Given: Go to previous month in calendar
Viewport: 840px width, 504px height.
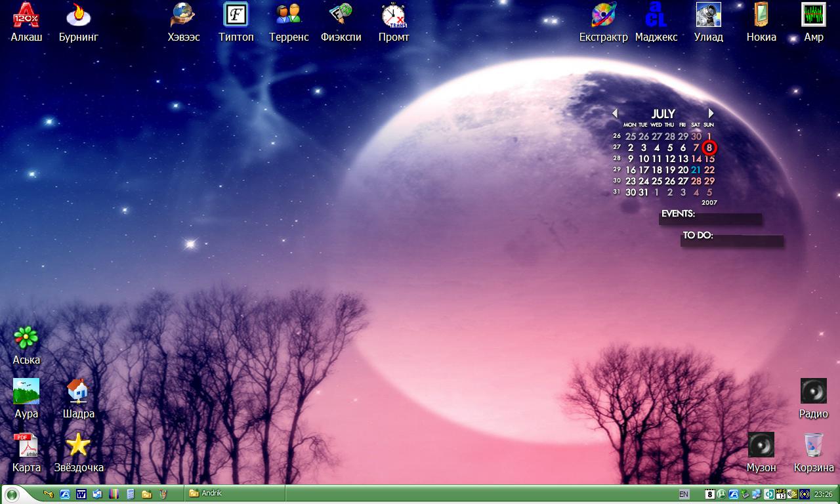Looking at the screenshot, I should point(615,113).
